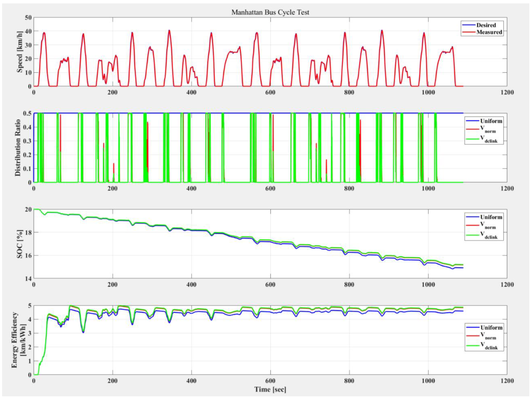Click the 20 tick on the SOC axis
The height and width of the screenshot is (399, 532).
[x=28, y=210]
